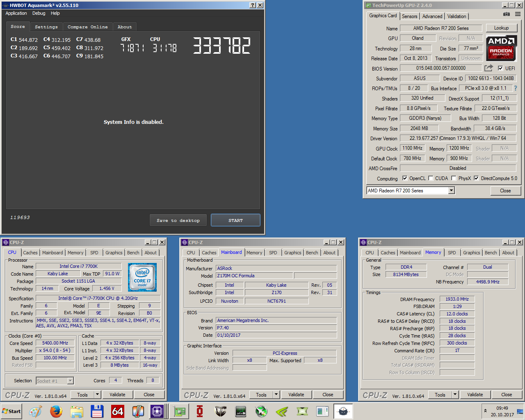
Task: Open Bench tab in the Mainboard CPU-Z window
Action: 312,253
